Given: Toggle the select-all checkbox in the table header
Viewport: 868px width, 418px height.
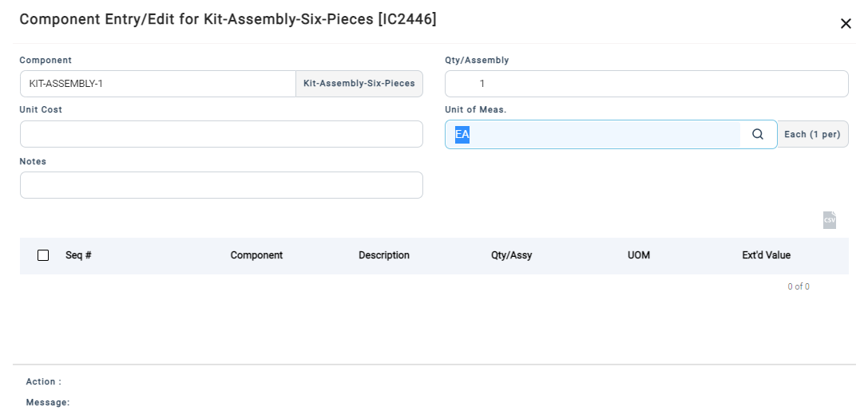Looking at the screenshot, I should click(43, 255).
